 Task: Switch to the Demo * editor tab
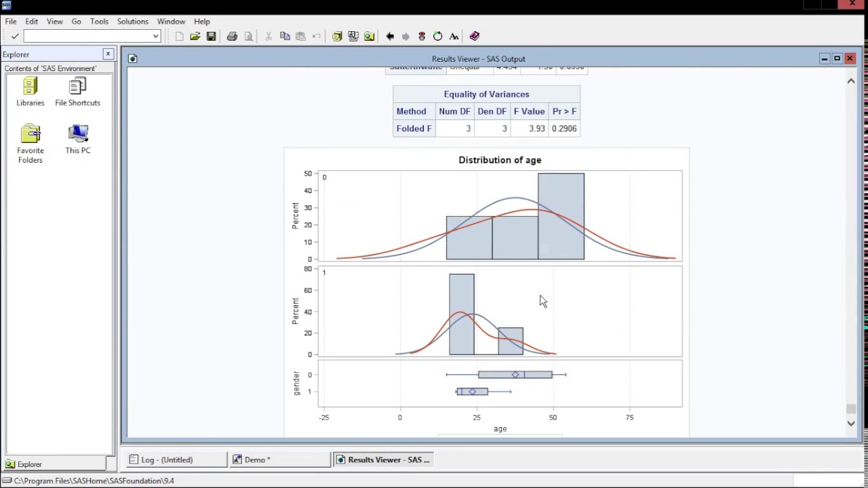pyautogui.click(x=280, y=460)
